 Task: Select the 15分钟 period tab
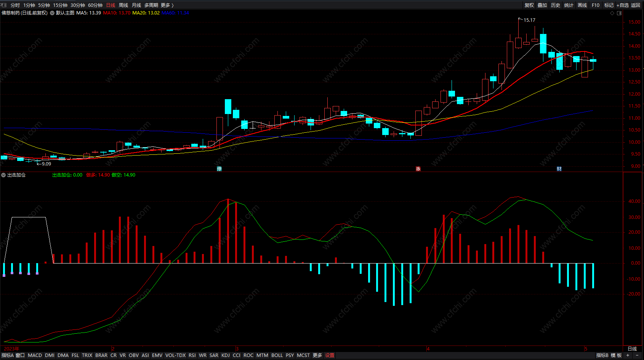(60, 5)
